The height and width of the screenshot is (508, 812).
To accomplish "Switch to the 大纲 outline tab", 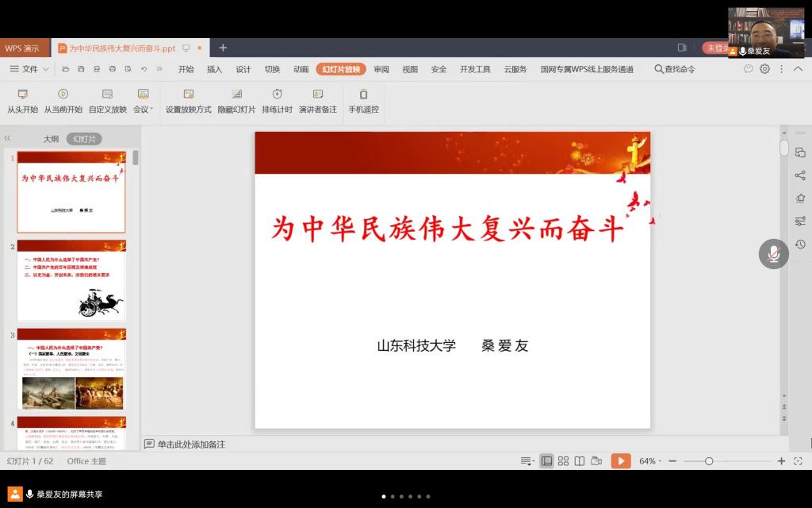I will (51, 139).
